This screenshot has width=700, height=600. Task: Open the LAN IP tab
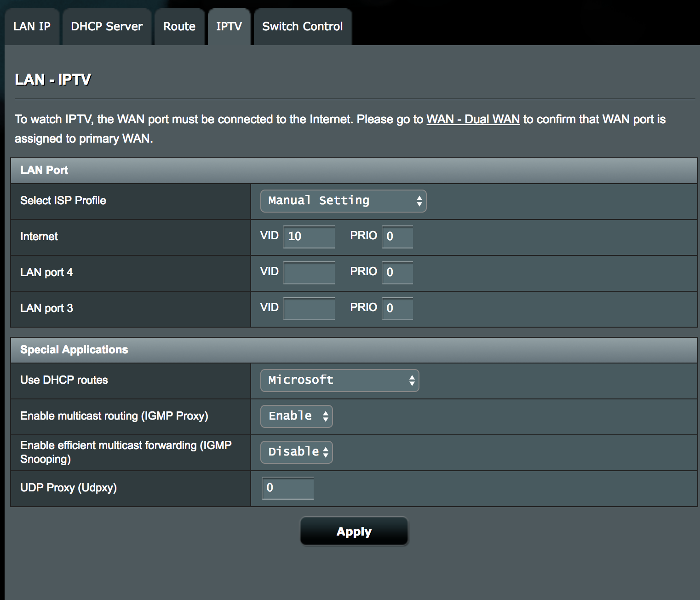tap(32, 27)
